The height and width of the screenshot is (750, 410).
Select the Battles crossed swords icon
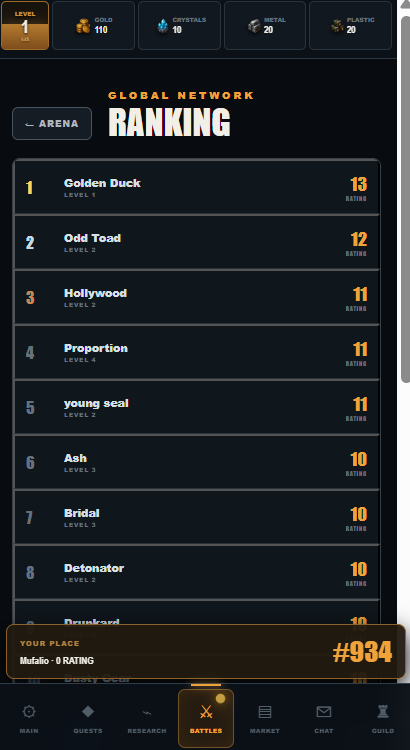point(206,712)
